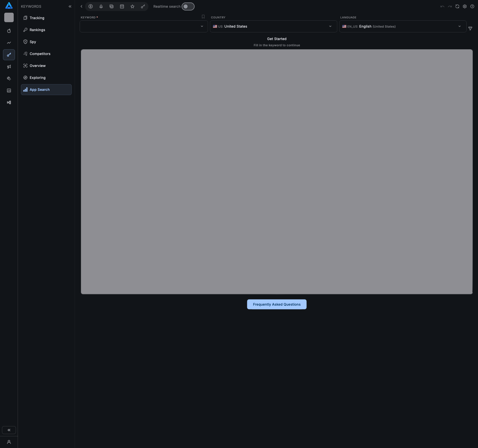Open the Tracking menu item
This screenshot has width=478, height=448.
(x=37, y=18)
